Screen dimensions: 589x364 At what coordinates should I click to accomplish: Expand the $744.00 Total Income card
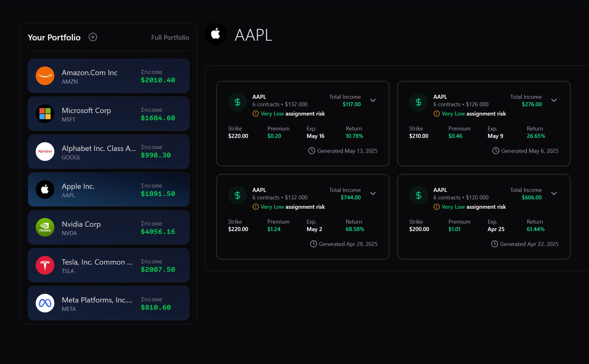pos(373,193)
